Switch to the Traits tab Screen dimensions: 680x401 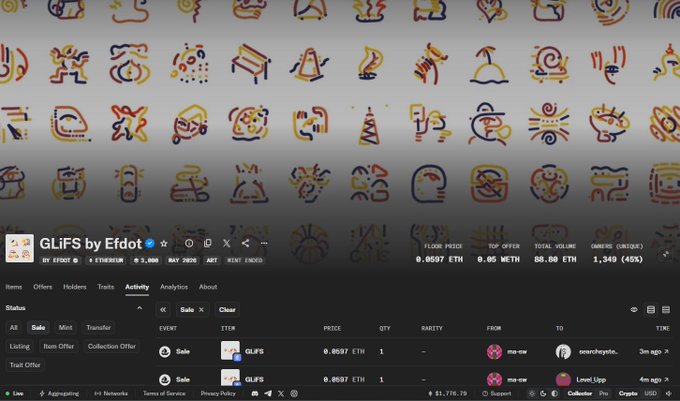pos(106,287)
